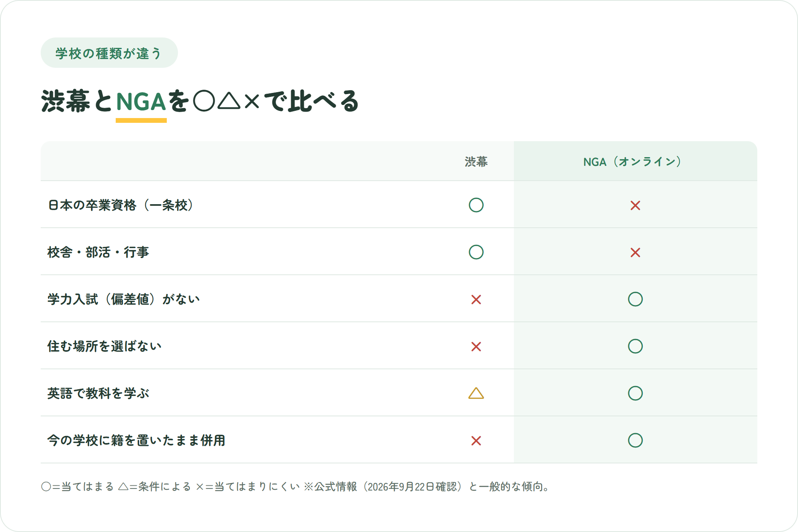Viewport: 798px width, 532px height.
Task: Click the 渋幕 circle for 校舎・部活・行事
Action: pyautogui.click(x=476, y=252)
